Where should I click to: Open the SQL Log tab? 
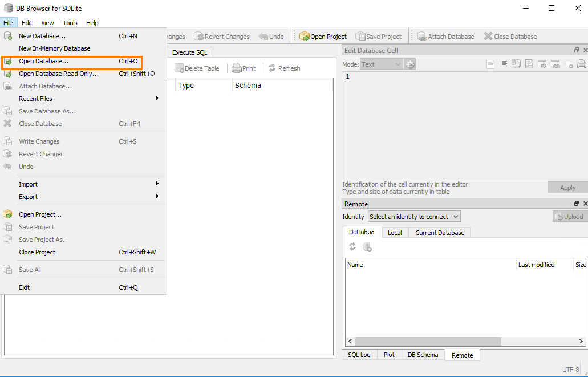pyautogui.click(x=359, y=355)
